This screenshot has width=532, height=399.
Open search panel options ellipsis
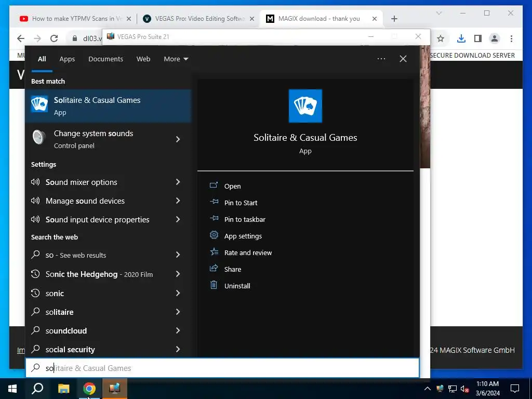(381, 59)
